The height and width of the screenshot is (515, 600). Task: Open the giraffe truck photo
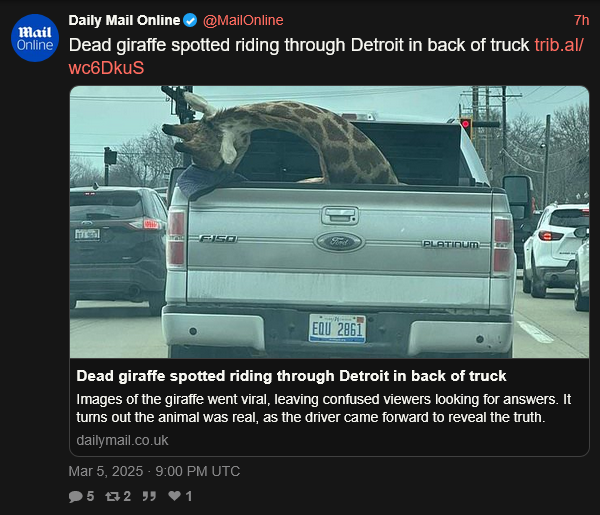pyautogui.click(x=329, y=221)
